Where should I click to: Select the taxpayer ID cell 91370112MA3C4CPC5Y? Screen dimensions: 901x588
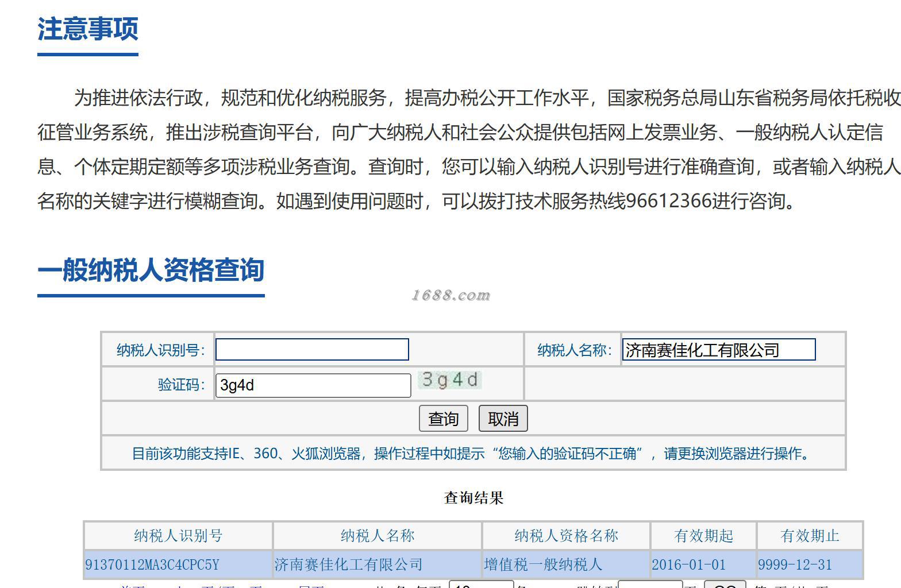178,564
